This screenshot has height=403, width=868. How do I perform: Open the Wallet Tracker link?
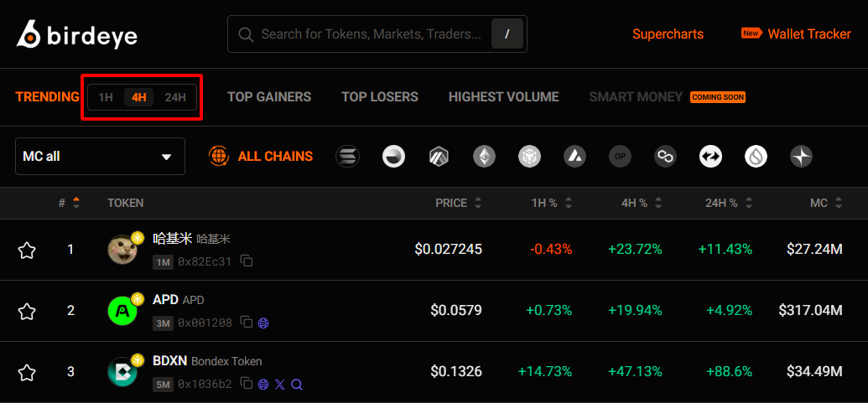808,34
